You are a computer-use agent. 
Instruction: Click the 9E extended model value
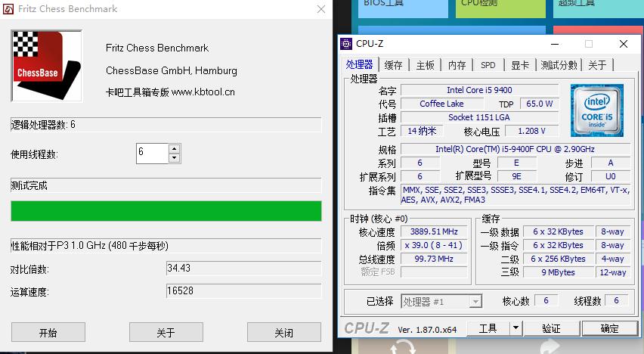click(x=516, y=176)
